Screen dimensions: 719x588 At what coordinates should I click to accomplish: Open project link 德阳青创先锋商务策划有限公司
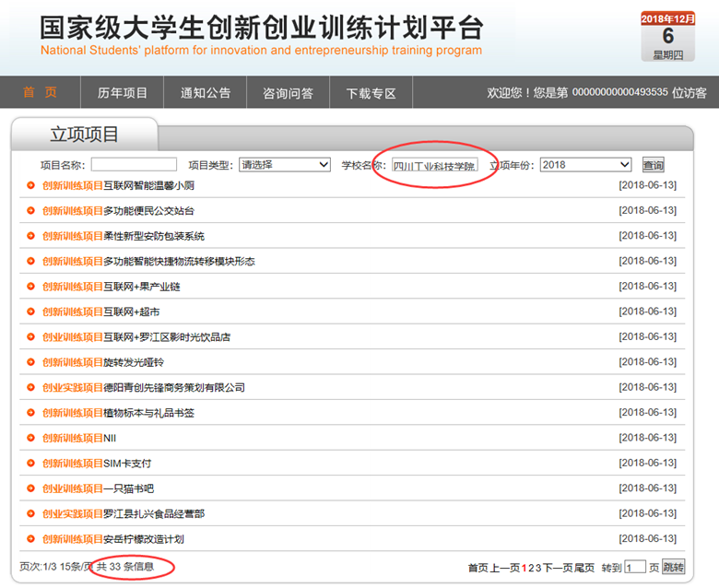174,387
